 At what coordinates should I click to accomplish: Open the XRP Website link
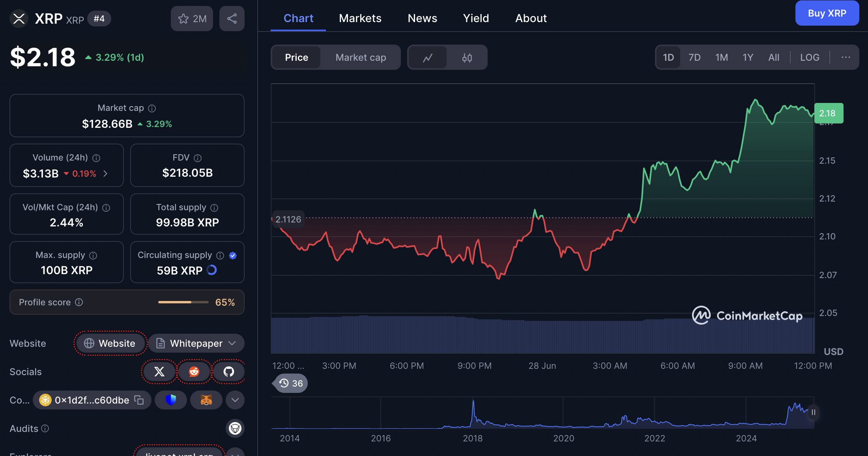[x=110, y=343]
